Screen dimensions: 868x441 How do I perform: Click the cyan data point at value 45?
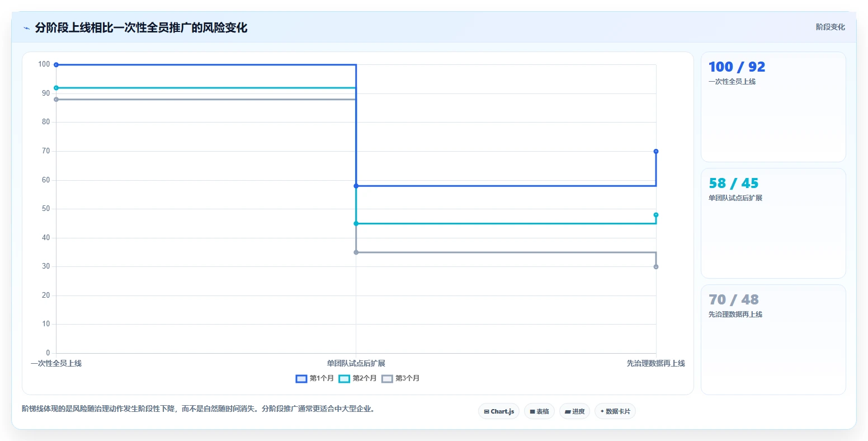click(x=356, y=223)
